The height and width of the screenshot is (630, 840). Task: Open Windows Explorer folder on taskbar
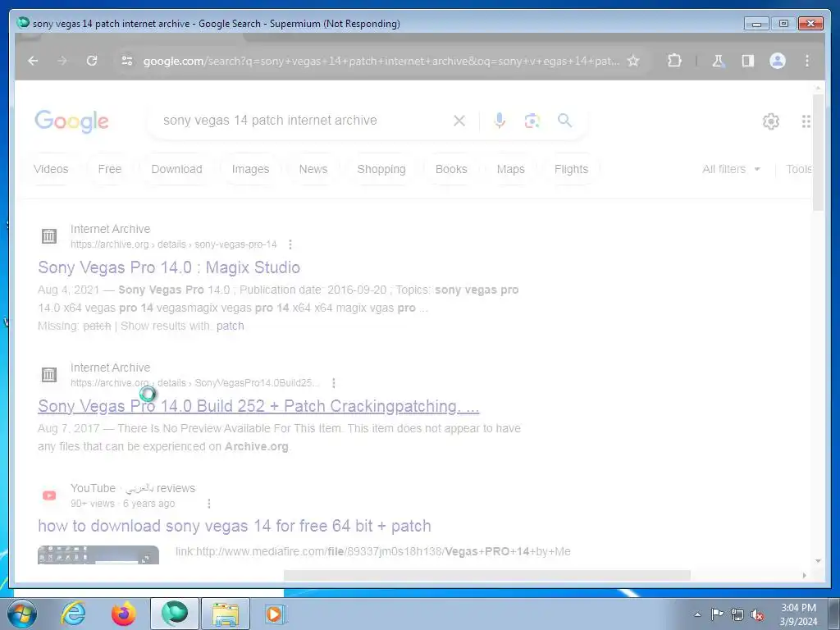point(226,614)
